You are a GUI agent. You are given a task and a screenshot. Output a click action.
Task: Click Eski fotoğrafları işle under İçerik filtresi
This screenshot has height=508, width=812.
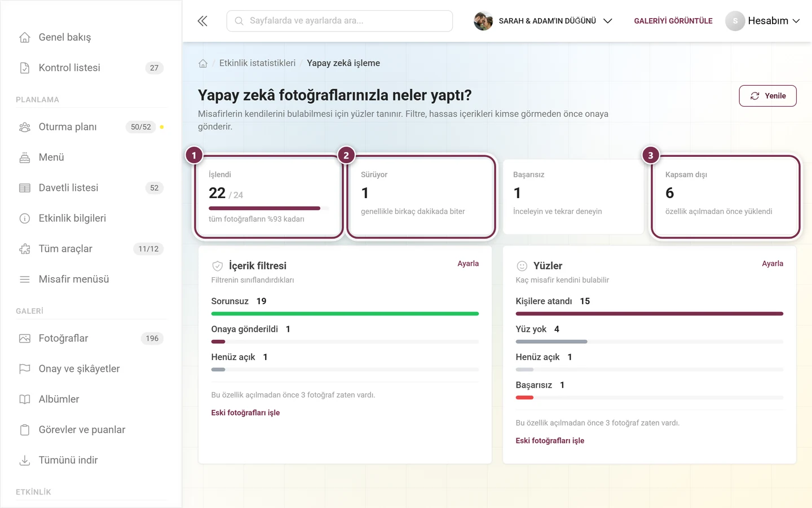245,413
